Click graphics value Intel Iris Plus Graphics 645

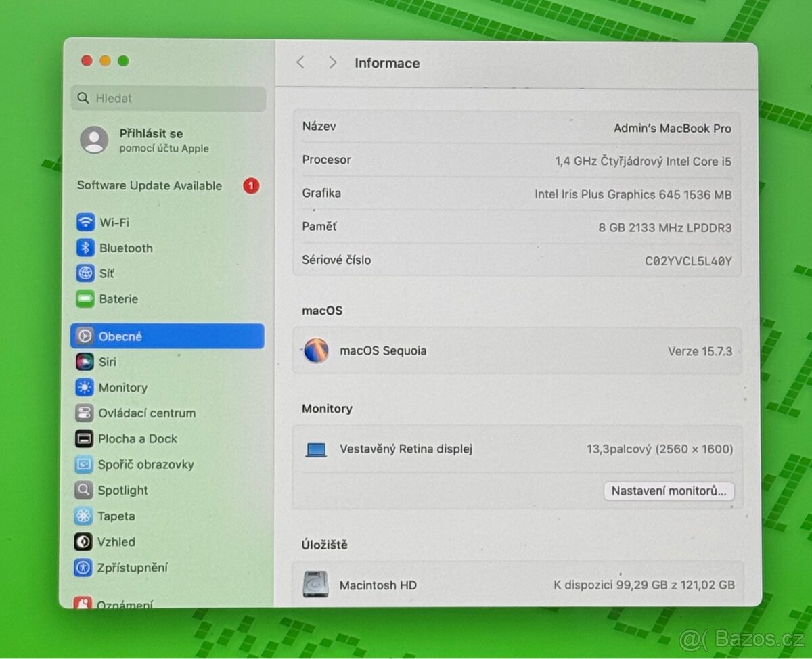click(x=633, y=194)
